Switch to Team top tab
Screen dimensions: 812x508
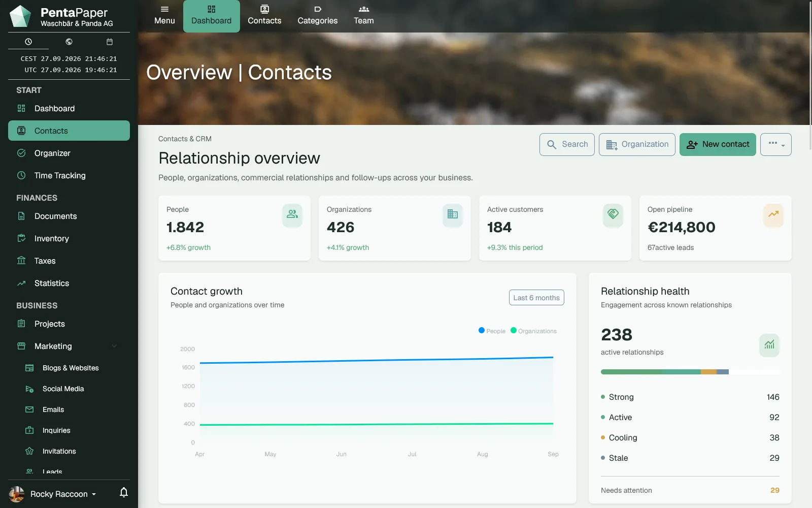coord(364,16)
